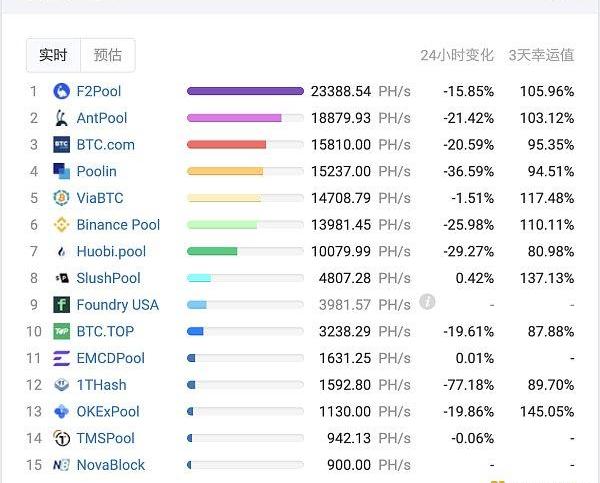Click the ViaBTC logo icon

(61, 198)
